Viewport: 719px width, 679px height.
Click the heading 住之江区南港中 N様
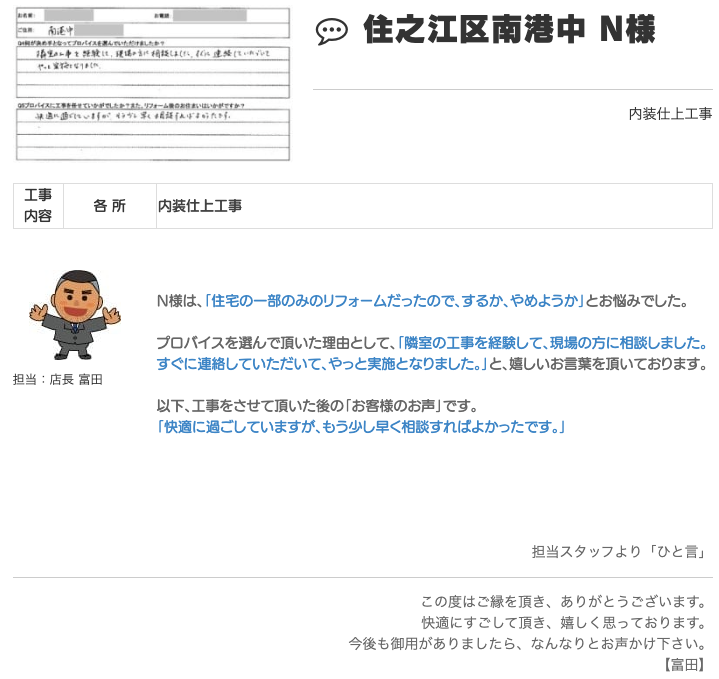click(509, 31)
